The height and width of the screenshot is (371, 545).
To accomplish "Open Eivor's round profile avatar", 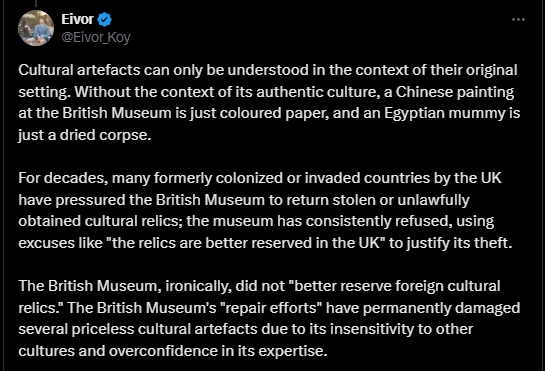I will (36, 28).
